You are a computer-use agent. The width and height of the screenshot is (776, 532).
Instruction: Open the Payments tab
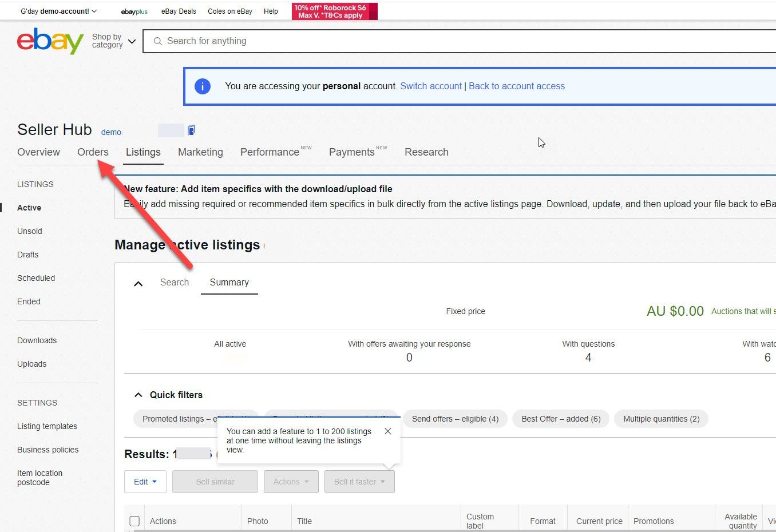pos(351,152)
